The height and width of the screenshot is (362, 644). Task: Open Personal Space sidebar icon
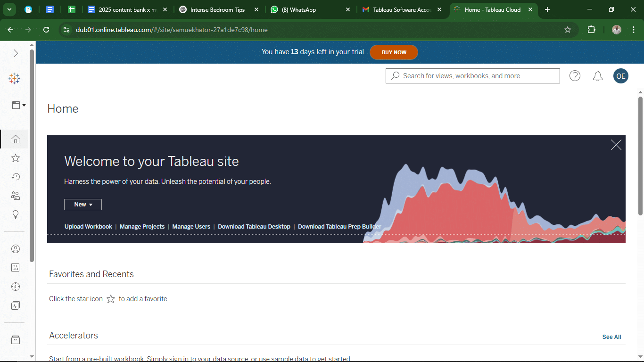point(15,249)
